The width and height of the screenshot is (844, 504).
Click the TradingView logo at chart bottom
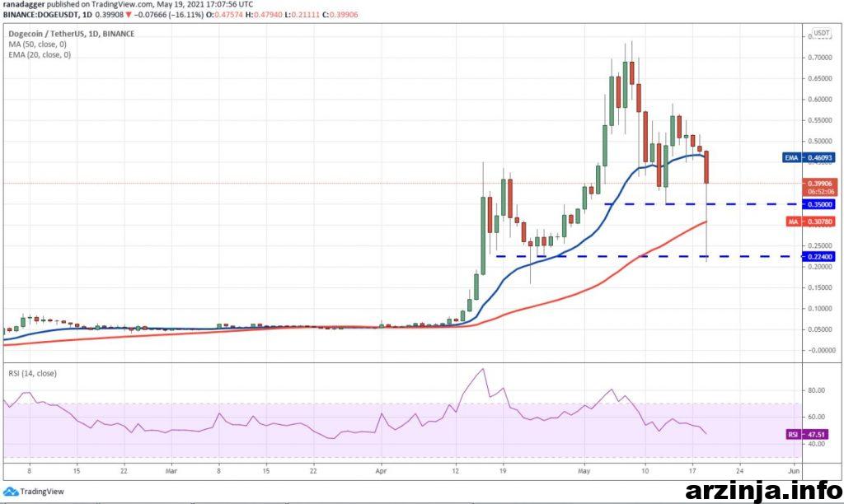tap(33, 491)
